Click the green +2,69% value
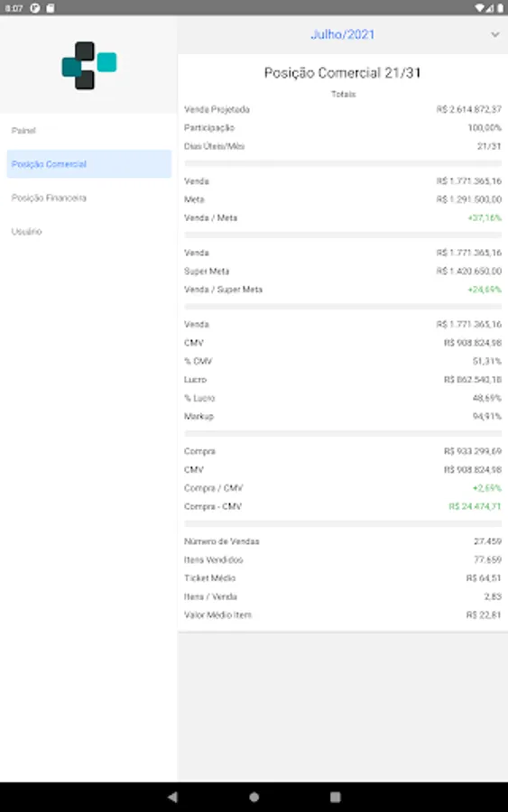Screen dimensions: 508x812 pyautogui.click(x=486, y=488)
